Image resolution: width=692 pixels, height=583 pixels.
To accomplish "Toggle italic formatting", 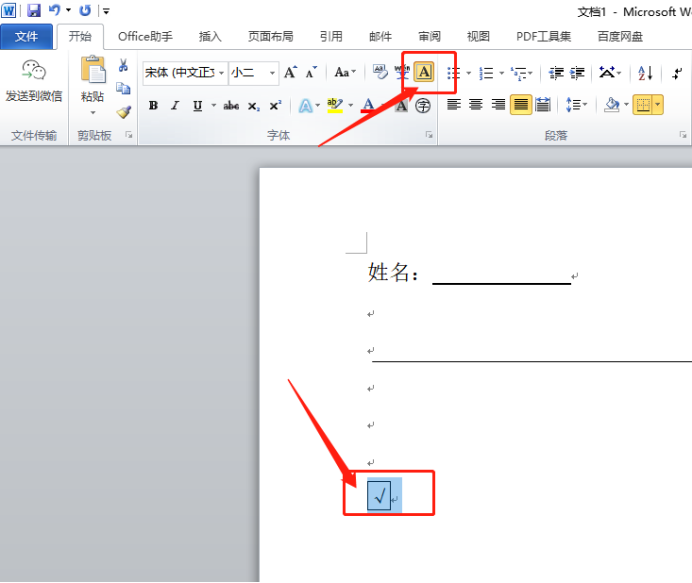I will 175,105.
